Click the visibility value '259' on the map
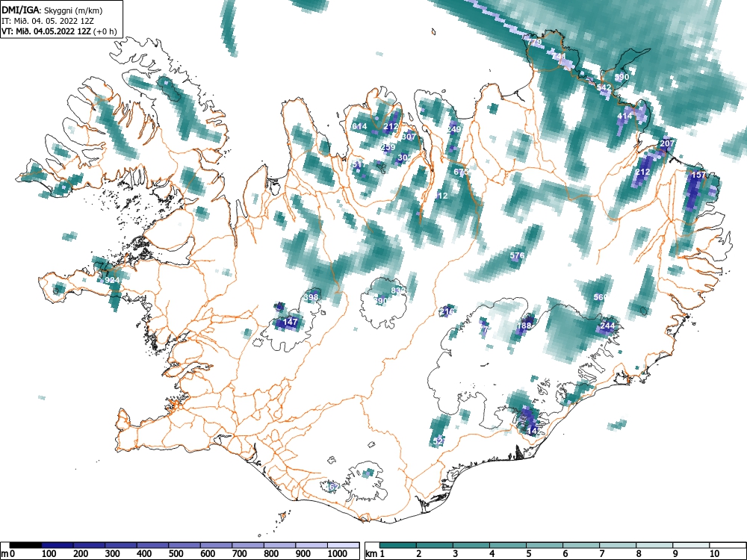This screenshot has width=747, height=560. [x=388, y=147]
